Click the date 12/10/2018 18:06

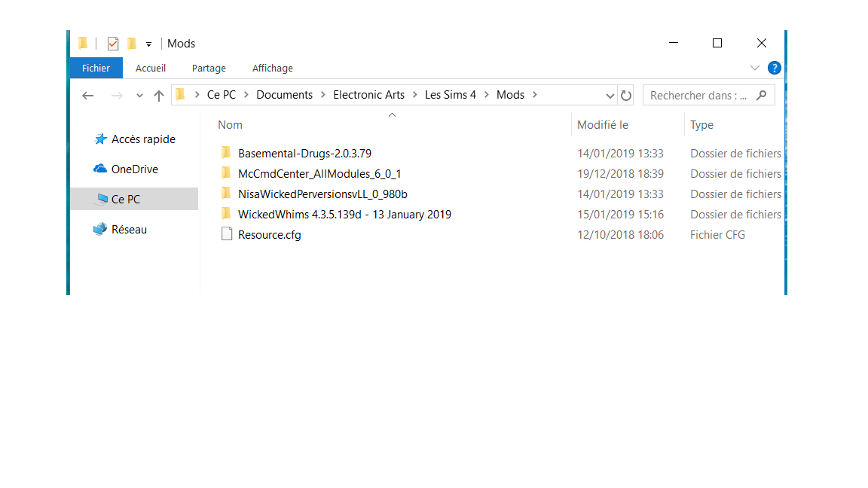(x=621, y=235)
